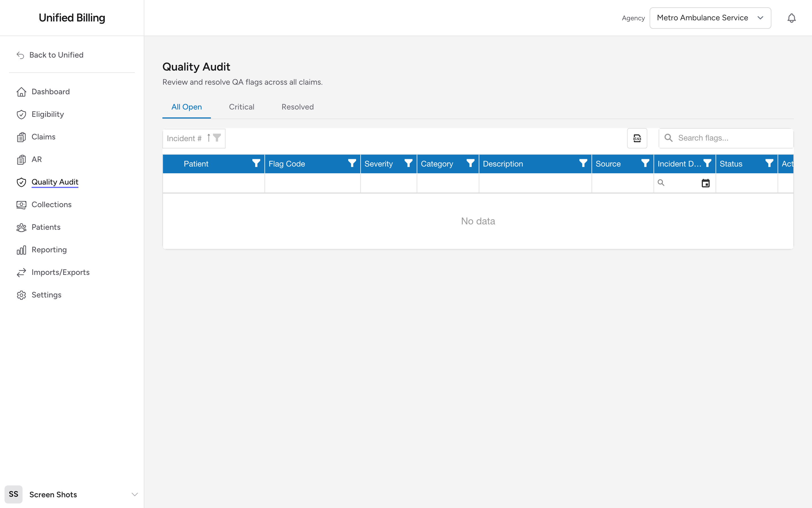Open the Flag Code column filter

tap(352, 163)
